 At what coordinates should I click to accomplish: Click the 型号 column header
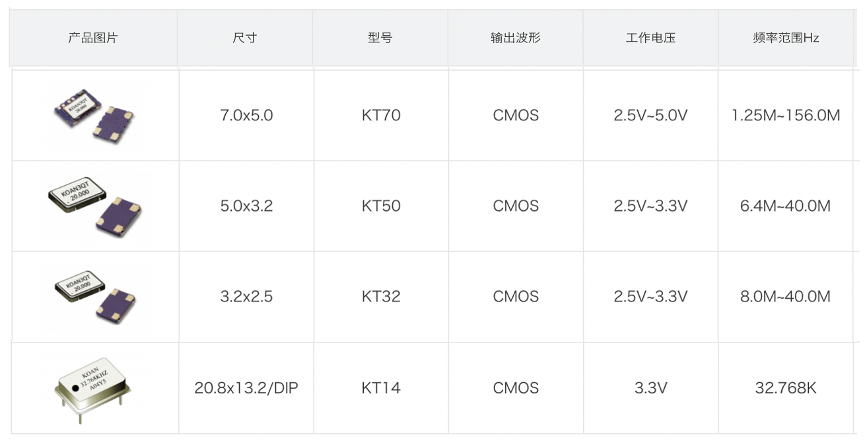pyautogui.click(x=381, y=38)
